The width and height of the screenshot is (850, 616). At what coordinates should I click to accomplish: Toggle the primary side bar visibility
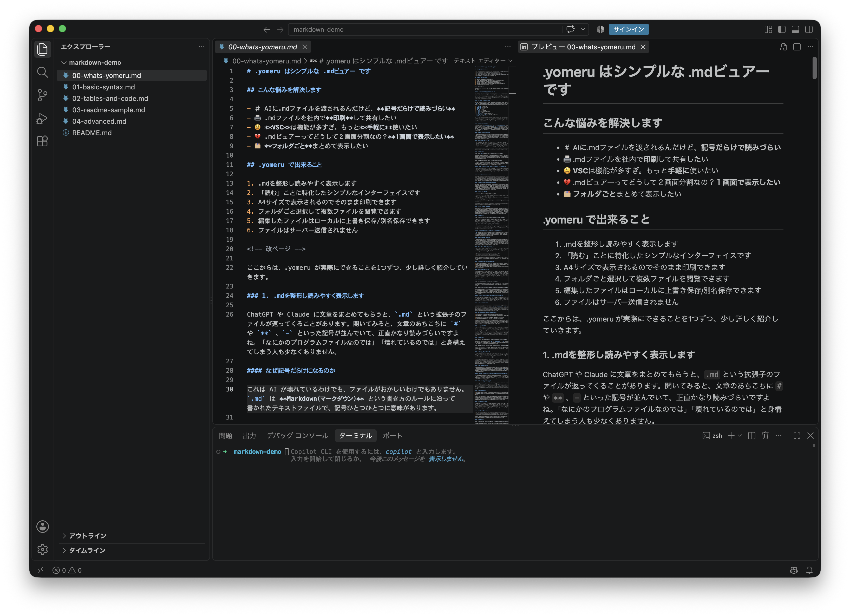[x=782, y=29]
